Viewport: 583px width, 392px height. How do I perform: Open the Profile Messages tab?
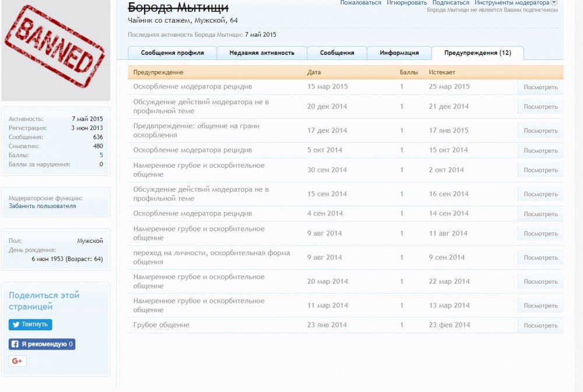tap(172, 53)
